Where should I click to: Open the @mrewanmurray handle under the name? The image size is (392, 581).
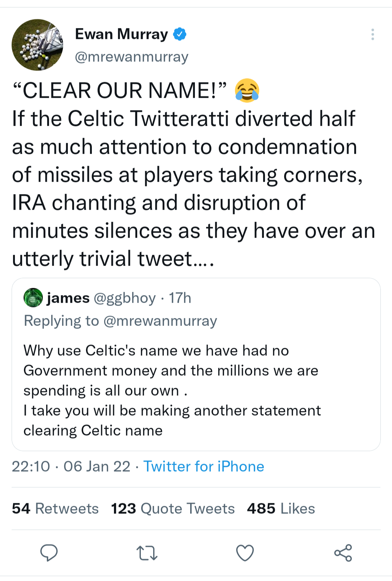click(x=131, y=57)
